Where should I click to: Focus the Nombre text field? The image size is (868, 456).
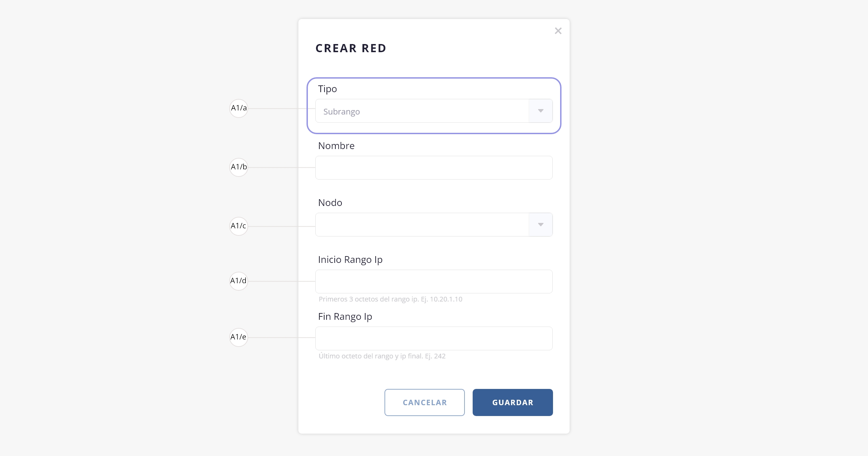[434, 168]
